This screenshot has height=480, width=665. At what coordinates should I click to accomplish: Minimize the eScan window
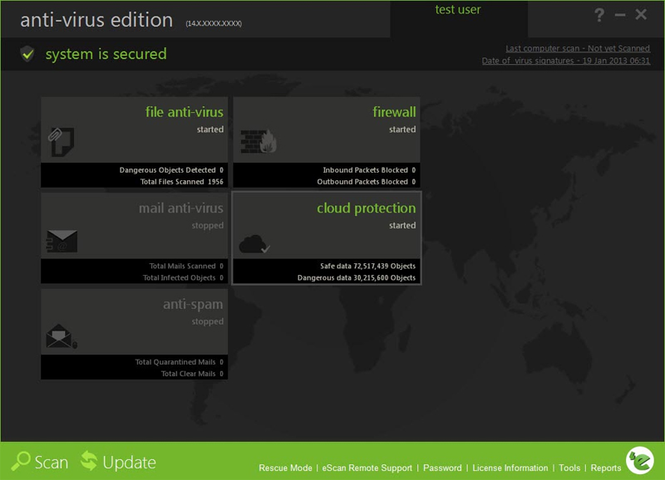coord(620,15)
